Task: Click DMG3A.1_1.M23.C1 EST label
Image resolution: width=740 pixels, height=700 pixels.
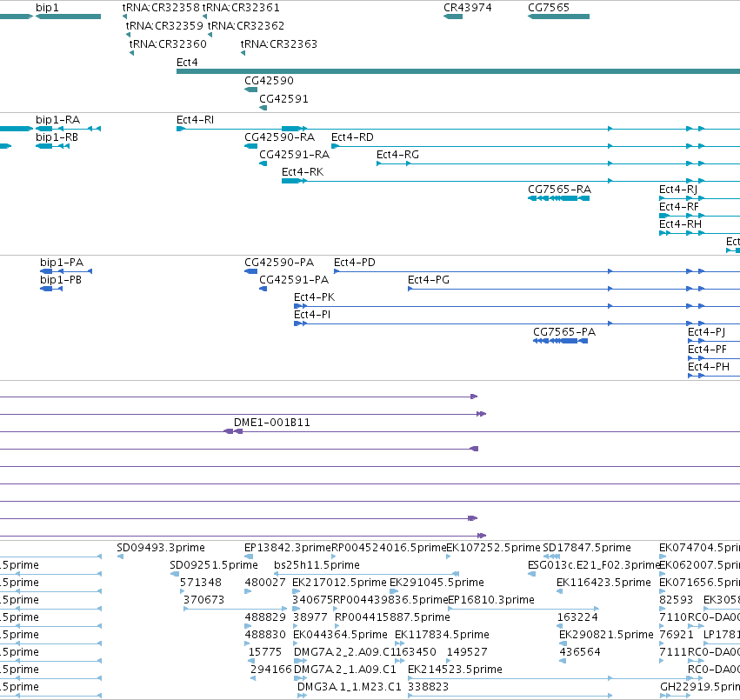Action: click(x=350, y=687)
